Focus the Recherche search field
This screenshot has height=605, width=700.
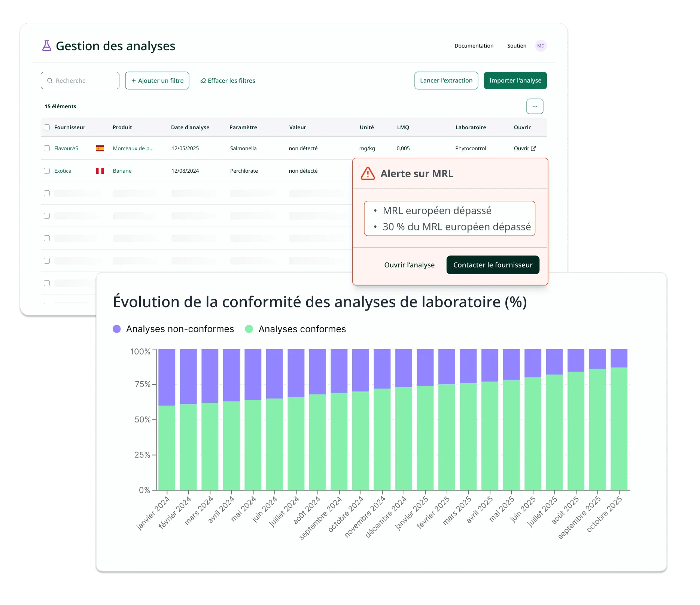coord(80,81)
